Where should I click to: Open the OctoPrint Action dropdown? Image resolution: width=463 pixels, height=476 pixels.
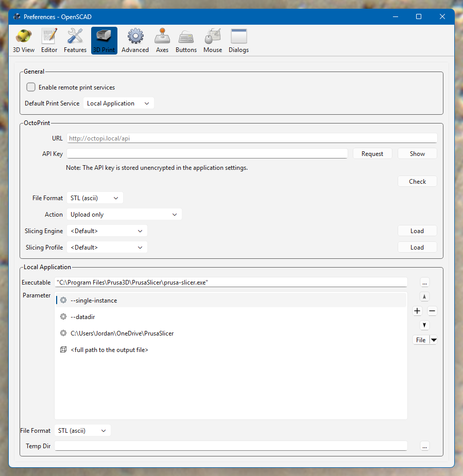point(124,215)
